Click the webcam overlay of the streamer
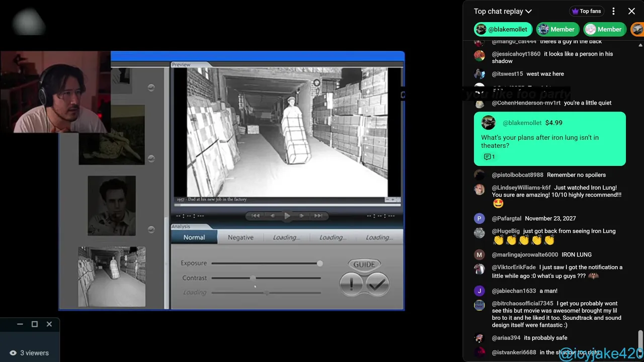This screenshot has height=362, width=644. [55, 92]
